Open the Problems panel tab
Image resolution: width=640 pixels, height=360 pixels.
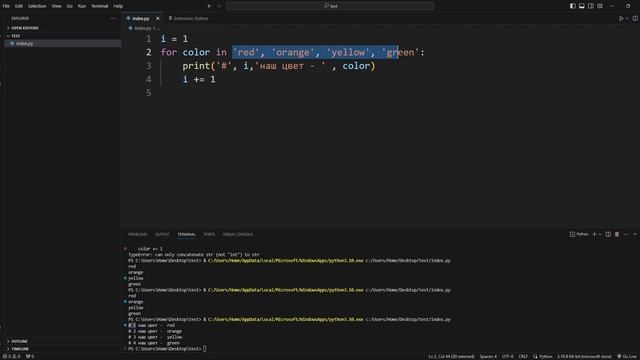[x=138, y=235]
